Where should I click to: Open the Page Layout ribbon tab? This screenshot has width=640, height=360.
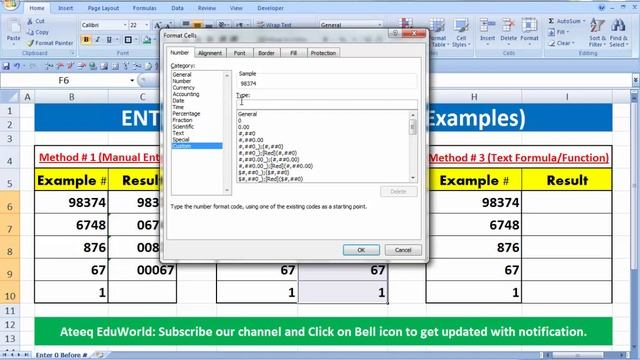[x=103, y=8]
